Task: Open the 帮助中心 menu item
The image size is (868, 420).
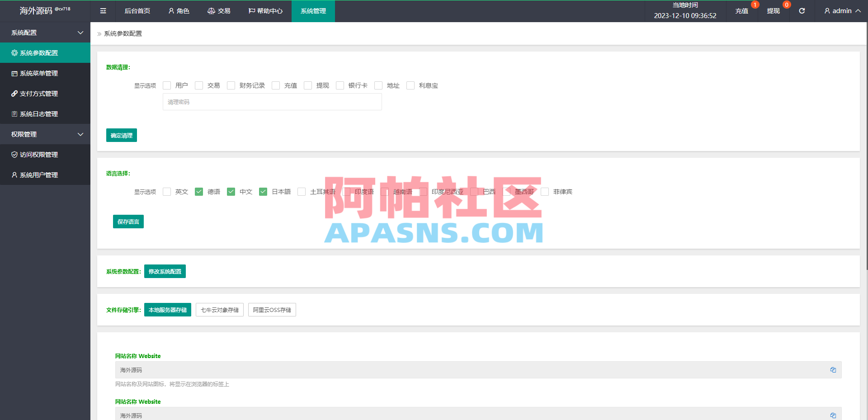Action: [x=265, y=10]
